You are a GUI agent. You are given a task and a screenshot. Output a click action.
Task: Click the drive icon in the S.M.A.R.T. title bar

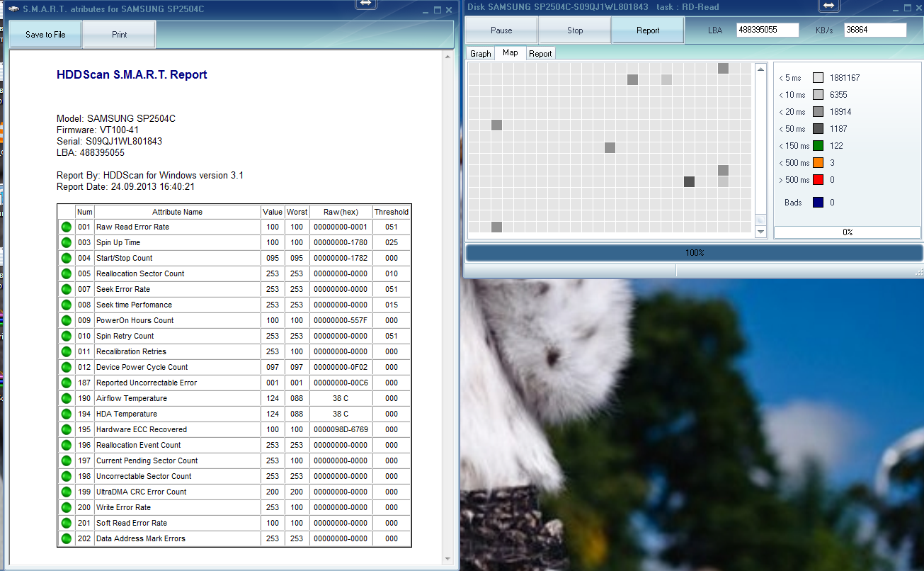(x=13, y=10)
